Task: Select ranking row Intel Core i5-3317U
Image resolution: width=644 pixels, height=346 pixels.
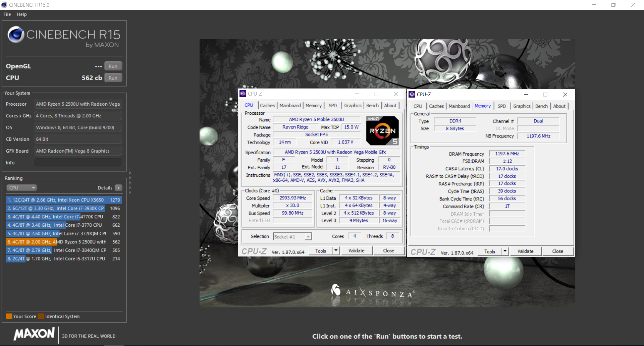Action: pos(64,258)
